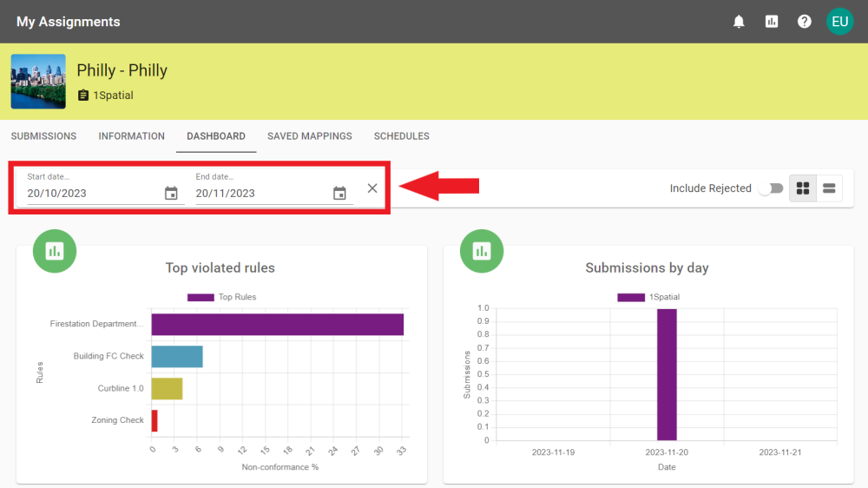
Task: Click the Building FC Check label
Action: (x=108, y=356)
